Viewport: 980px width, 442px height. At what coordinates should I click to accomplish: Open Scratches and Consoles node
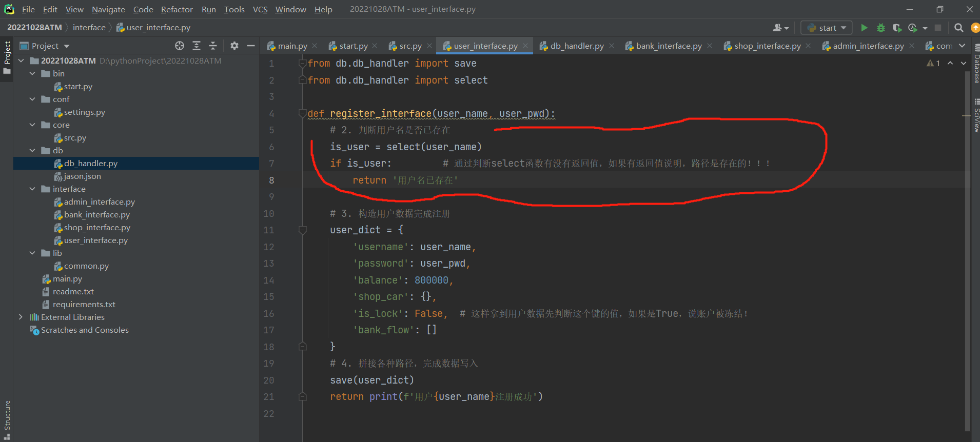coord(85,330)
